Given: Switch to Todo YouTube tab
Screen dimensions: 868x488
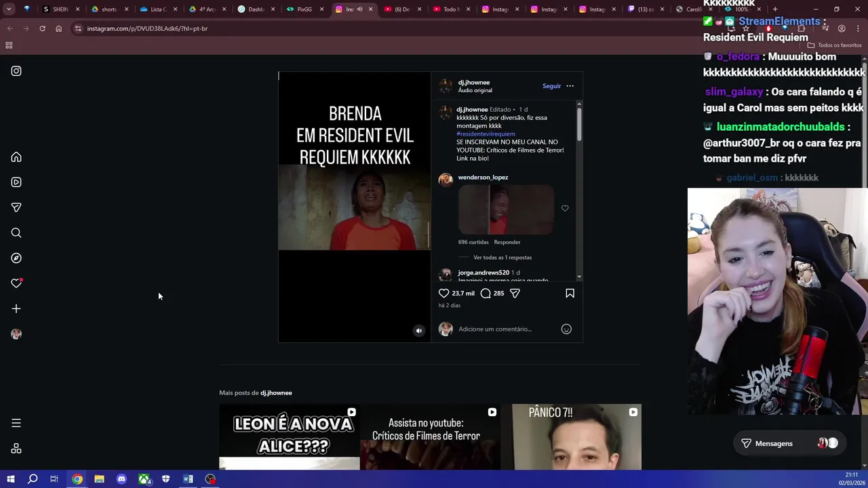Looking at the screenshot, I should pos(451,9).
